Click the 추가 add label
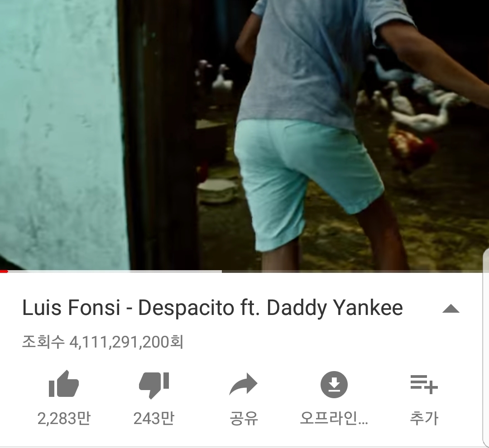Image resolution: width=489 pixels, height=448 pixels. (424, 419)
